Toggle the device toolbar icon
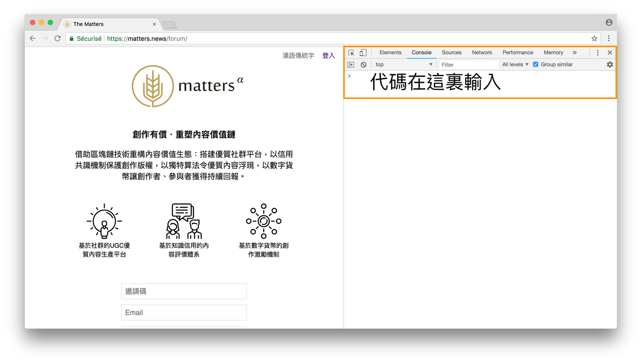This screenshot has width=642, height=364. 363,53
